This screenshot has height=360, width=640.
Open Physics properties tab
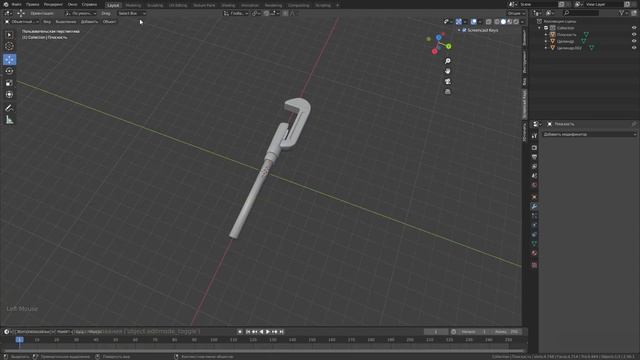[534, 225]
